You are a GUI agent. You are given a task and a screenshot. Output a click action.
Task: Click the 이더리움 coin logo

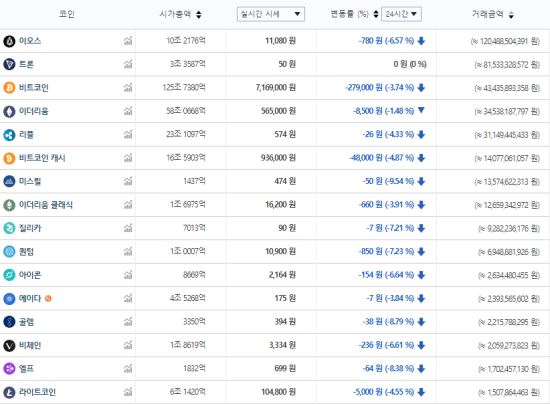(9, 112)
